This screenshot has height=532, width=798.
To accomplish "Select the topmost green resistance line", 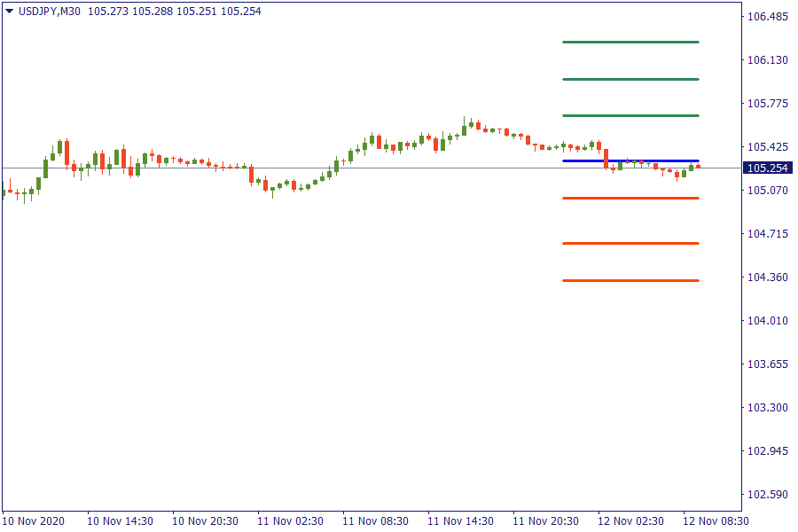I will coord(630,42).
